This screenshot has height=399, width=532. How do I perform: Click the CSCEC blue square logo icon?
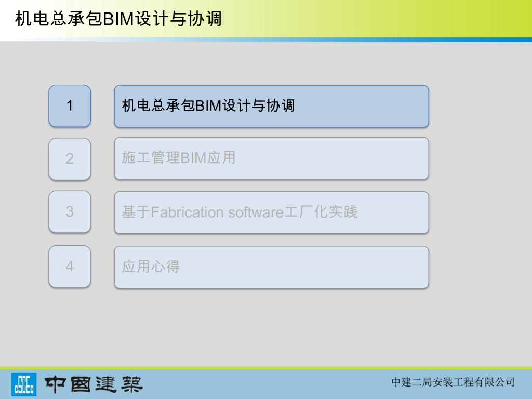(24, 384)
